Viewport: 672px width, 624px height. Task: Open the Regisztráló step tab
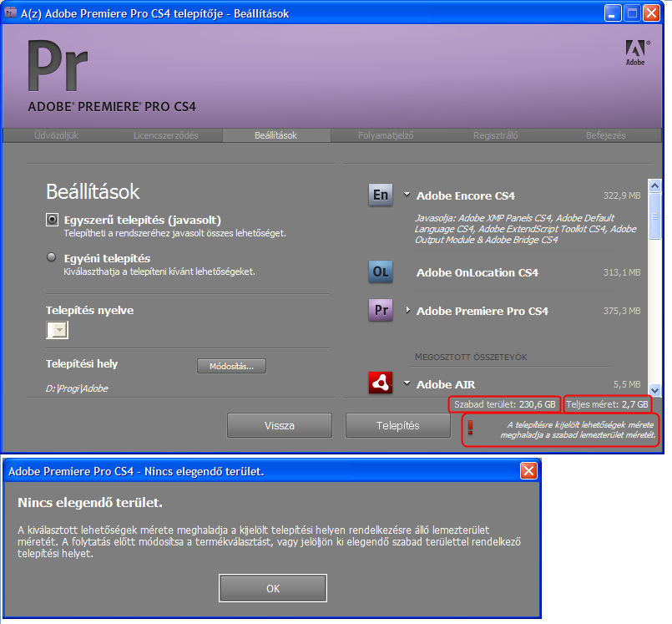[x=495, y=135]
